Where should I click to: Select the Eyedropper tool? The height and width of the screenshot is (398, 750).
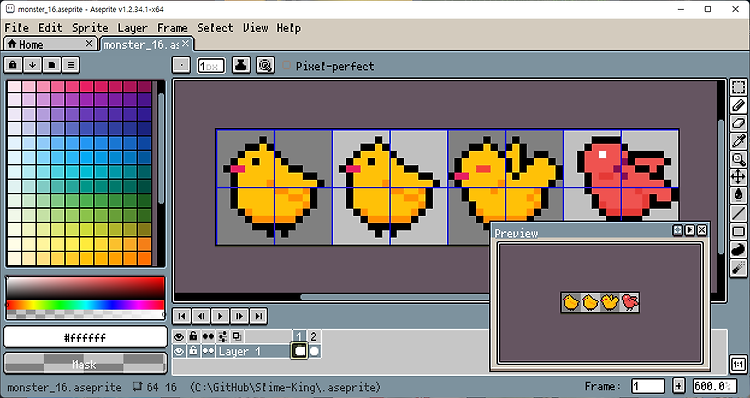739,141
